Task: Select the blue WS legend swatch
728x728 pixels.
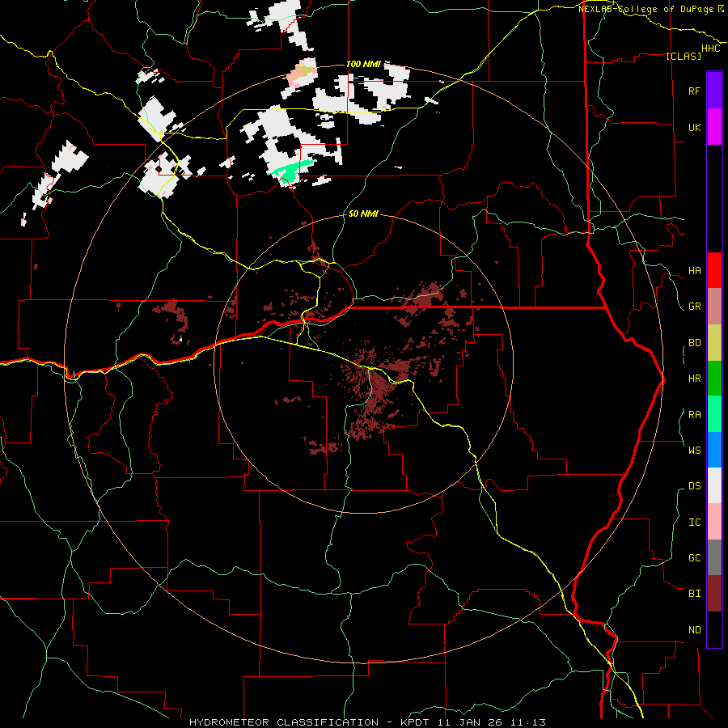Action: coord(714,450)
